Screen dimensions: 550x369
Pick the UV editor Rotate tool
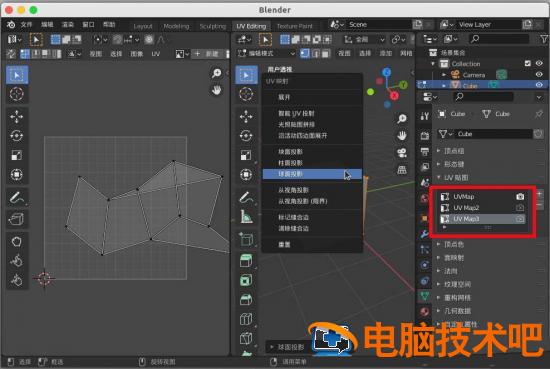click(x=17, y=136)
